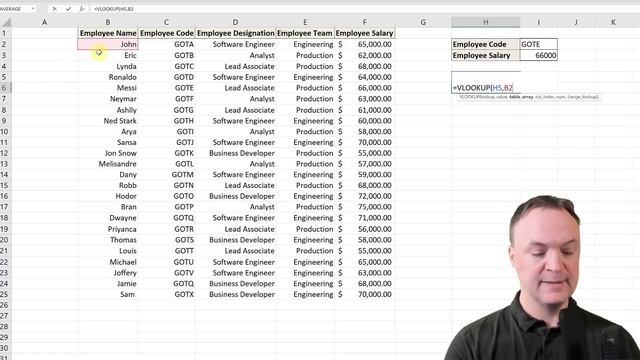This screenshot has width=640, height=360.
Task: Click the Employee Code header in column C
Action: point(167,33)
